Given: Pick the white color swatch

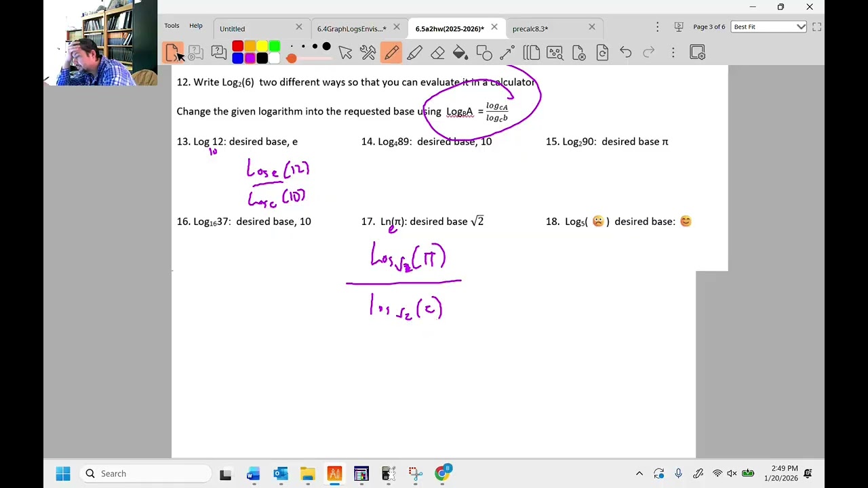Looking at the screenshot, I should coord(274,58).
